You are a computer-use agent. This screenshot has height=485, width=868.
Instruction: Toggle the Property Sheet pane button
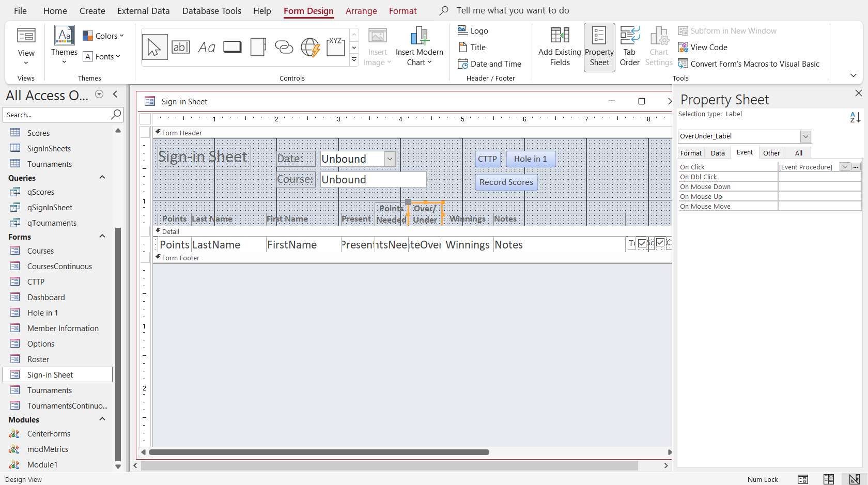(599, 47)
